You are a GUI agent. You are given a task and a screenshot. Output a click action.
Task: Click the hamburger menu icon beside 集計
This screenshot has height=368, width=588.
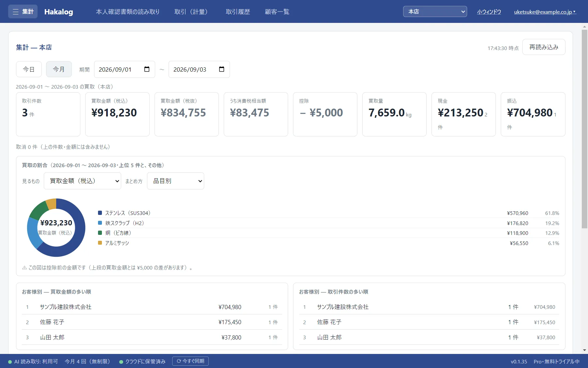15,12
